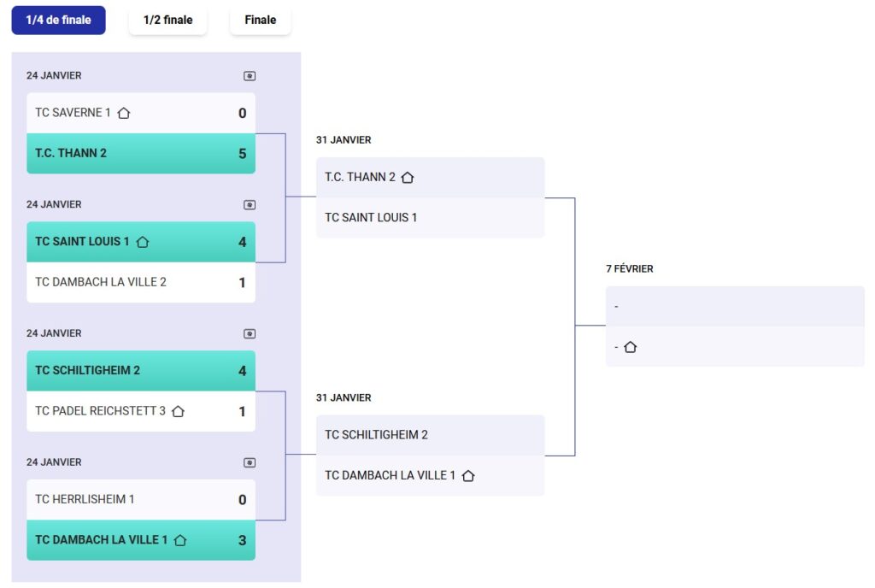Open match details icon above TC SAINT LOUIS 1 quarter-final
Image resolution: width=875 pixels, height=588 pixels.
[x=250, y=205]
